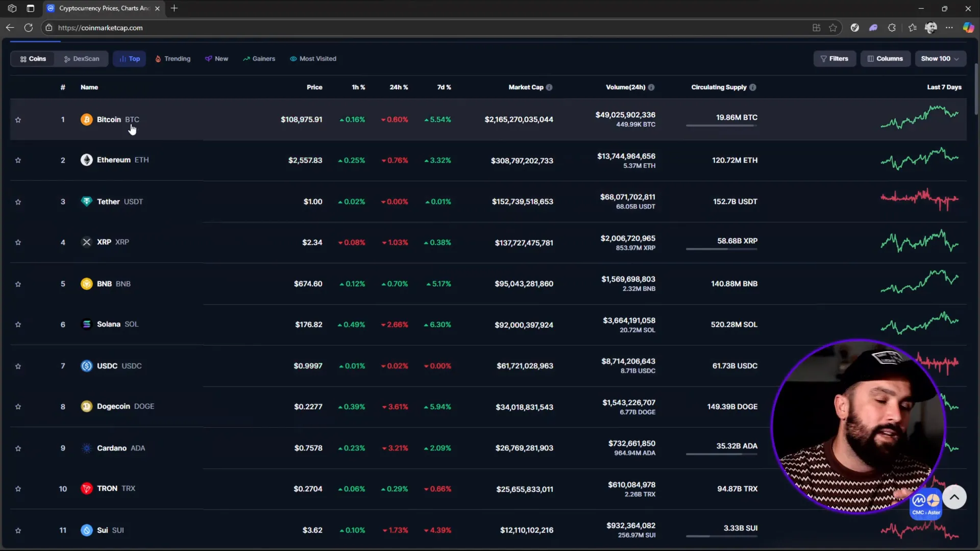
Task: Open the browser tab actions menu
Action: pos(30,8)
